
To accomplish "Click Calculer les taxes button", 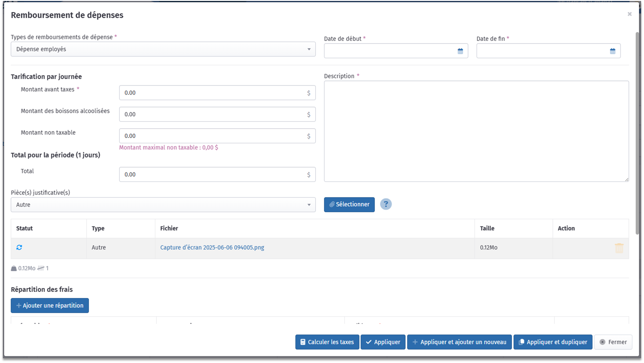I will pos(327,342).
